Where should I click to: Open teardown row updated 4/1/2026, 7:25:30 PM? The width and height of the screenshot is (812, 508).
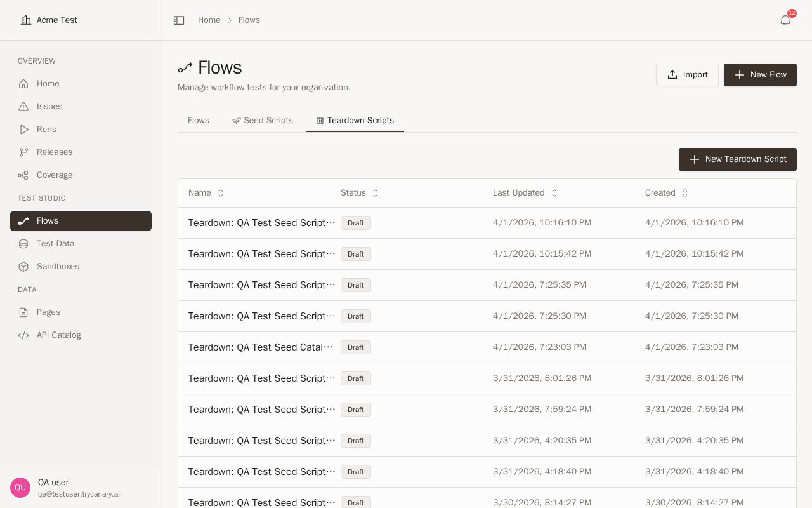[x=487, y=316]
